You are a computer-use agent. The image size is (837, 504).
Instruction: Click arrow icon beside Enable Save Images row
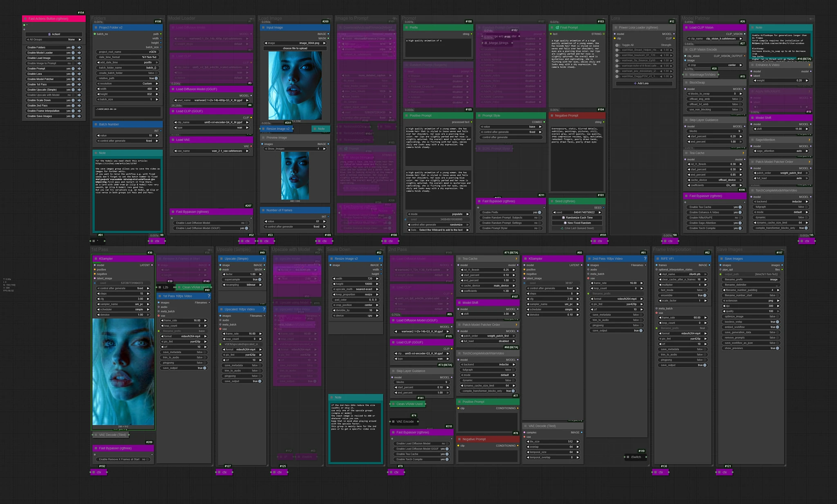point(79,116)
